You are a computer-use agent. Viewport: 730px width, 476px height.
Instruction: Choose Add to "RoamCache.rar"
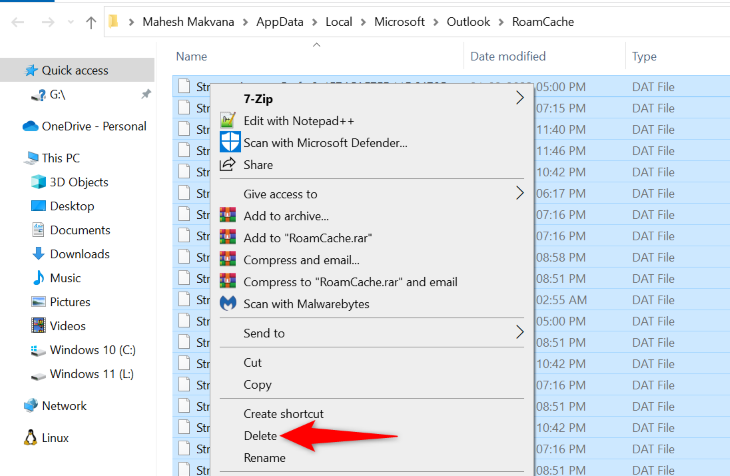click(372, 238)
